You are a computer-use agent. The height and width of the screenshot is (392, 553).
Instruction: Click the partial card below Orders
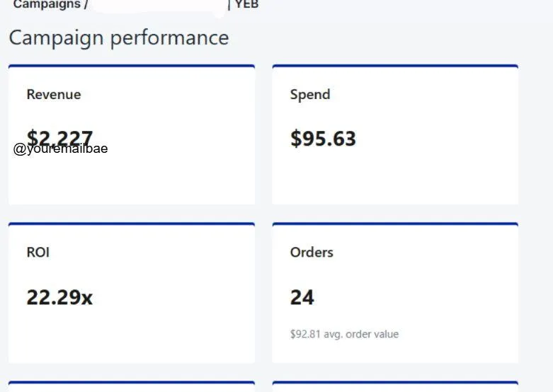point(395,386)
